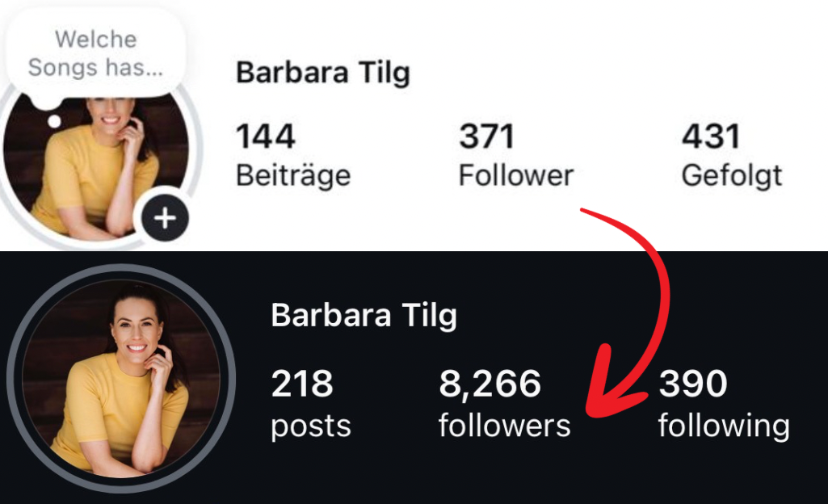Click the small white thought-bubble dot under the note
828x504 pixels.
pos(54,122)
